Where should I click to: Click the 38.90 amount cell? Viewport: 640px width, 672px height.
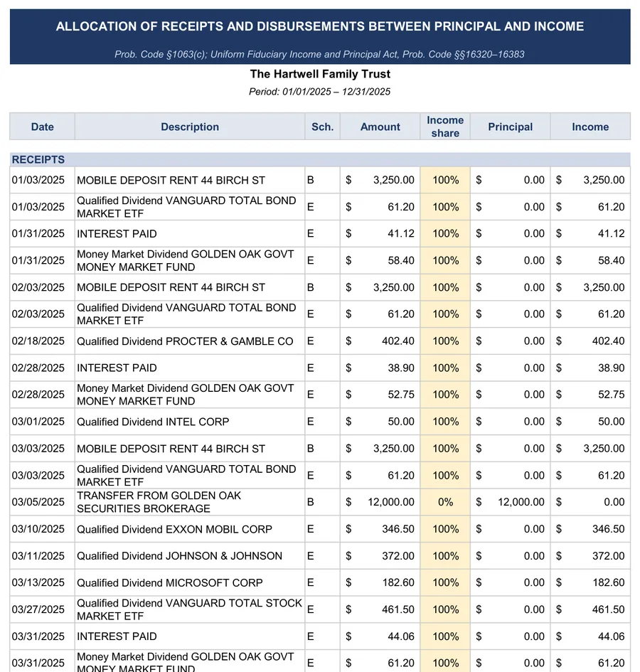380,368
